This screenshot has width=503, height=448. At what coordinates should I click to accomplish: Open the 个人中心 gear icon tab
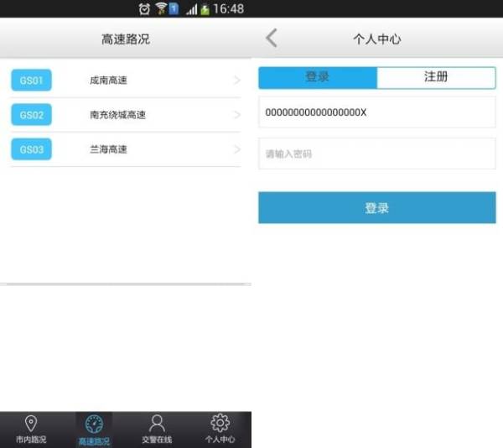[220, 430]
